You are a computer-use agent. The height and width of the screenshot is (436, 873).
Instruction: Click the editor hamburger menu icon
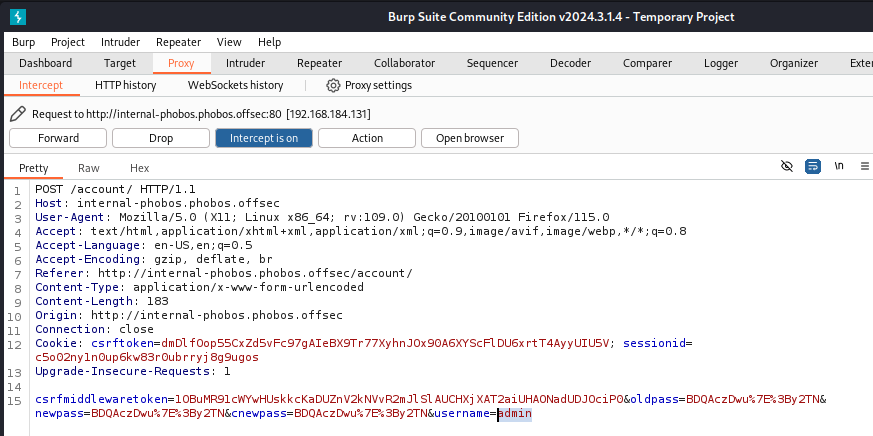(865, 166)
